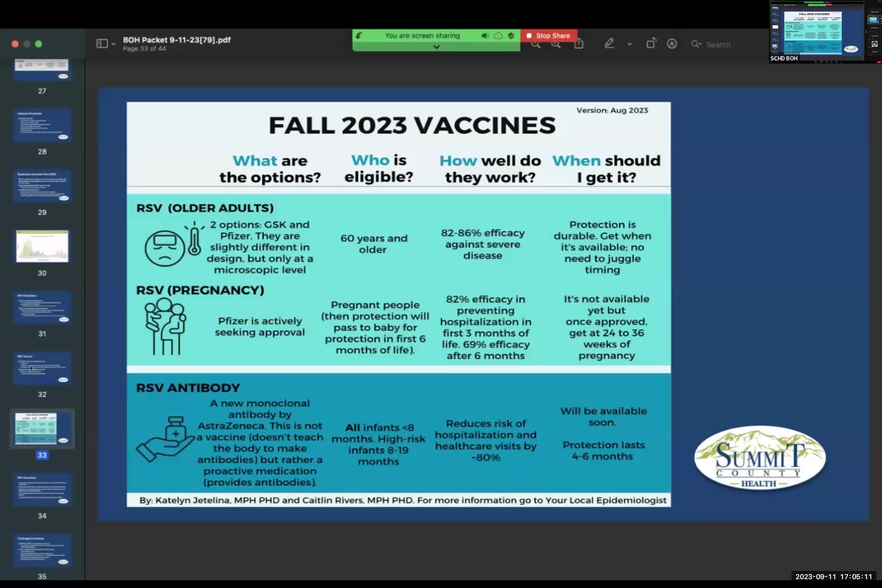Click the green fullscreen window button
This screenshot has height=588, width=882.
tap(39, 44)
